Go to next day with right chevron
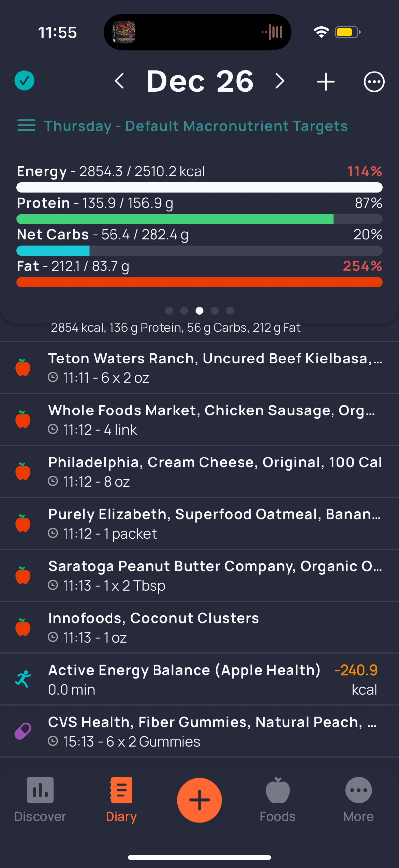This screenshot has width=399, height=868. point(280,81)
